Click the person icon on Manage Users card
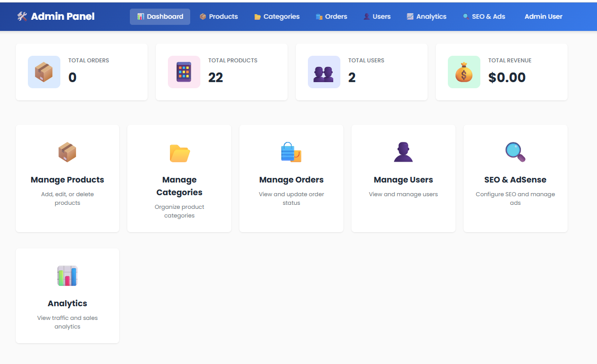Image resolution: width=597 pixels, height=364 pixels. click(x=403, y=152)
